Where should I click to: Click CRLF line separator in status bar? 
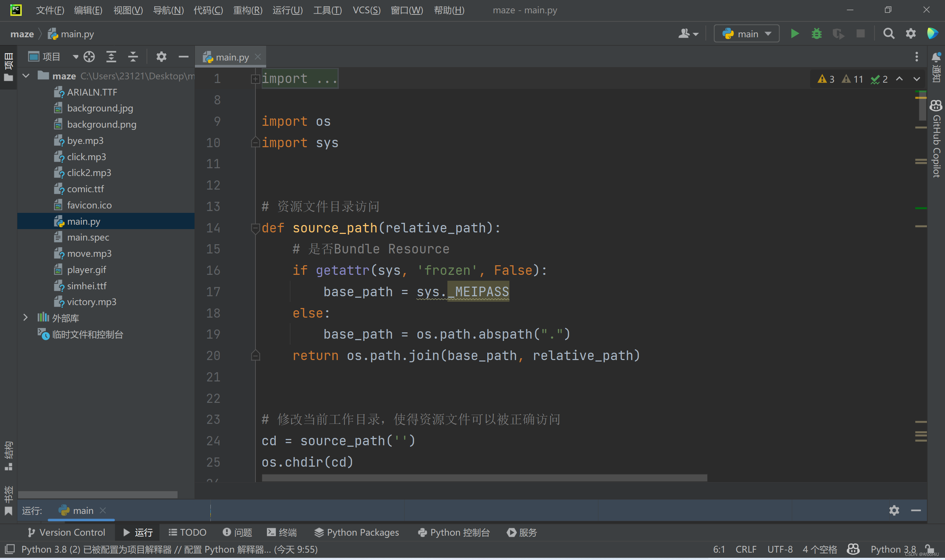746,549
